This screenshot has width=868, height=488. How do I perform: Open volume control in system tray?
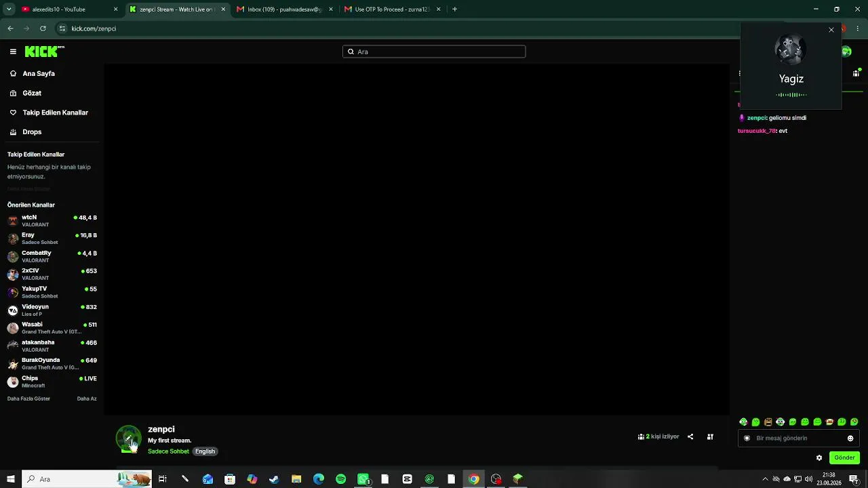pos(808,479)
